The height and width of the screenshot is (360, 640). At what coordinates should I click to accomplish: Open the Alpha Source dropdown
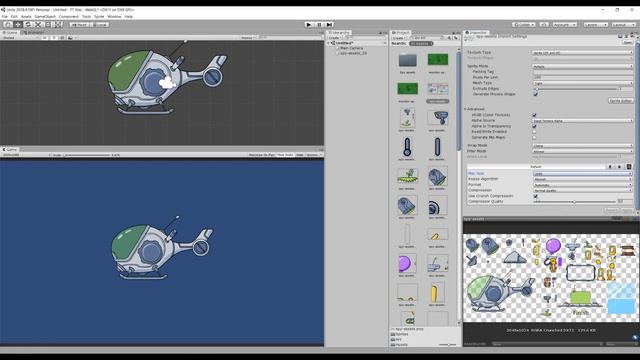[582, 121]
